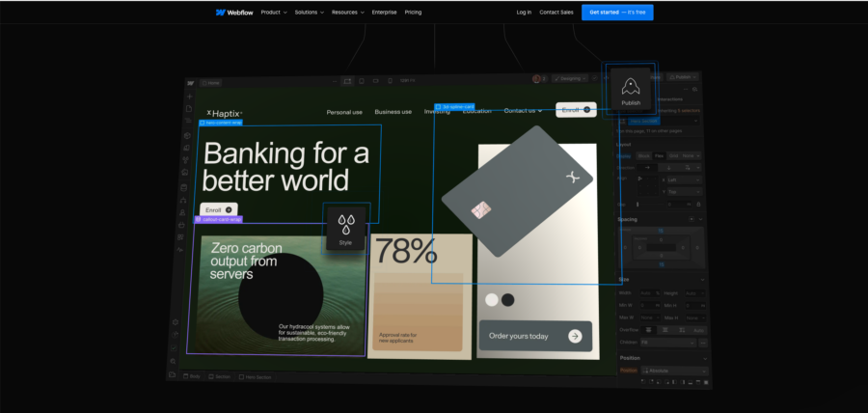
Task: Click the arrow icon on Order yours today
Action: (575, 336)
